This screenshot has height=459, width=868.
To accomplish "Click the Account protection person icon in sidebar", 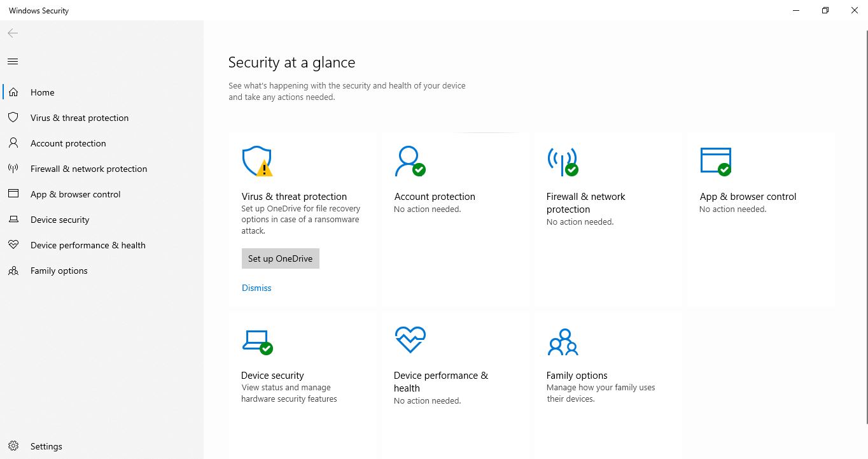I will (x=13, y=143).
